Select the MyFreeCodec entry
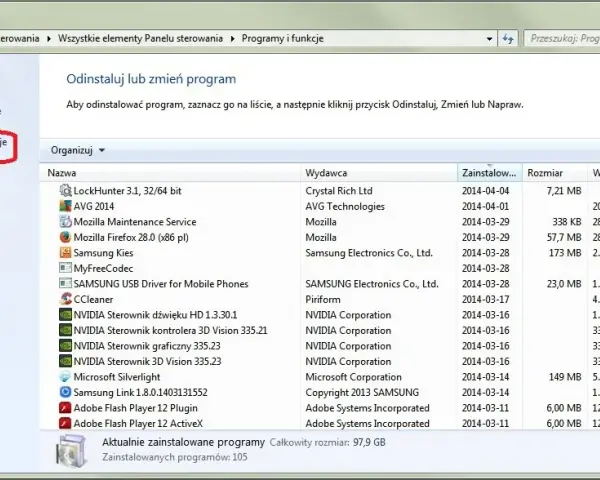The image size is (600, 480). tap(103, 268)
